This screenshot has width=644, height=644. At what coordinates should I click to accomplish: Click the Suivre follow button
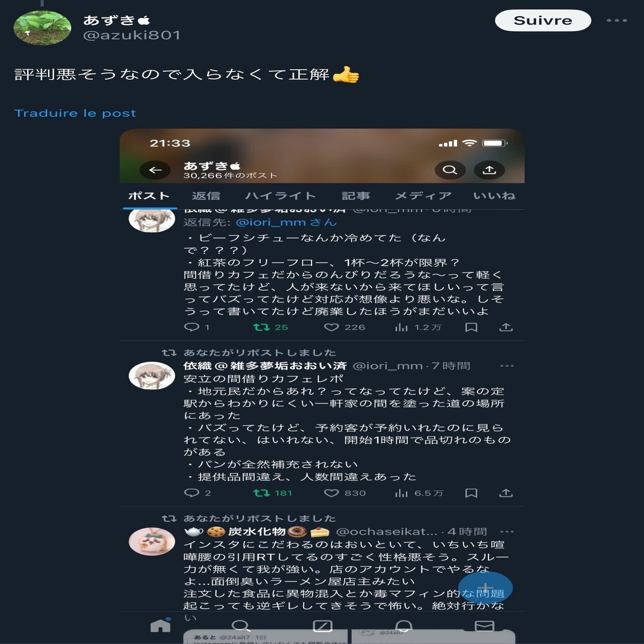pos(543,21)
